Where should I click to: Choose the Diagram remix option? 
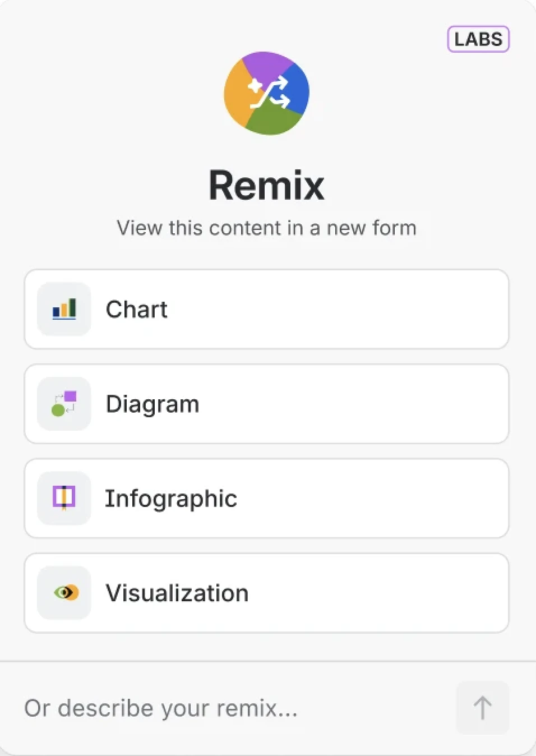tap(266, 404)
